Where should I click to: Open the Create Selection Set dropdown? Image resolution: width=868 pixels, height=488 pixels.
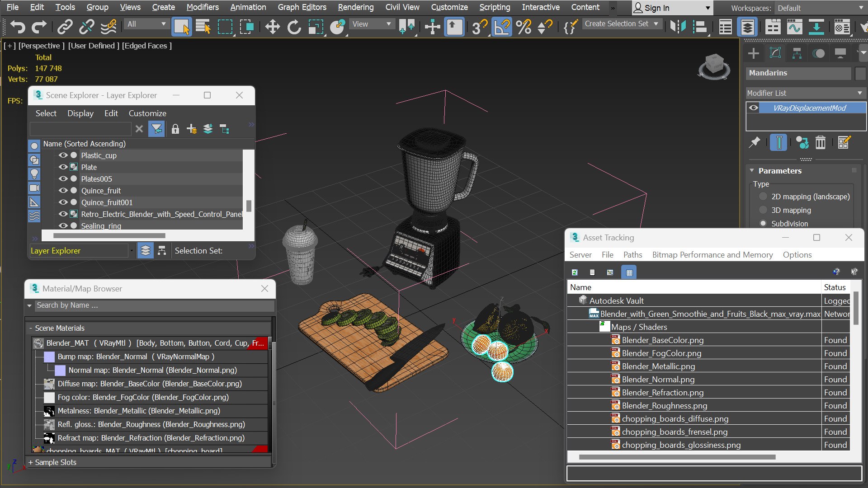[x=622, y=24]
